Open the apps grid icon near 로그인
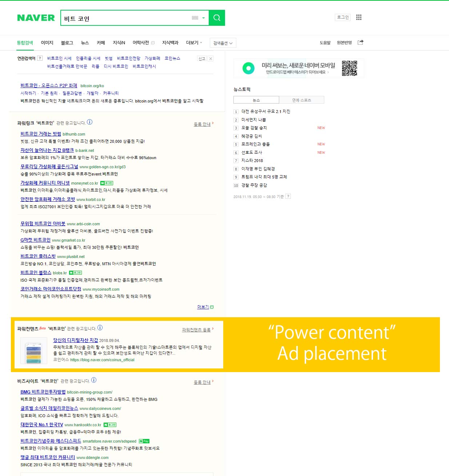Screen dimensions: 449x476 point(359,17)
